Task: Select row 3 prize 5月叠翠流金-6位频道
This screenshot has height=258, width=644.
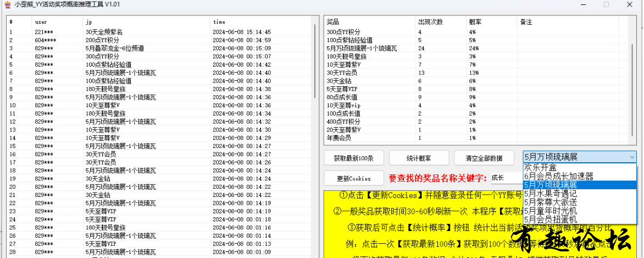Action: [x=115, y=48]
